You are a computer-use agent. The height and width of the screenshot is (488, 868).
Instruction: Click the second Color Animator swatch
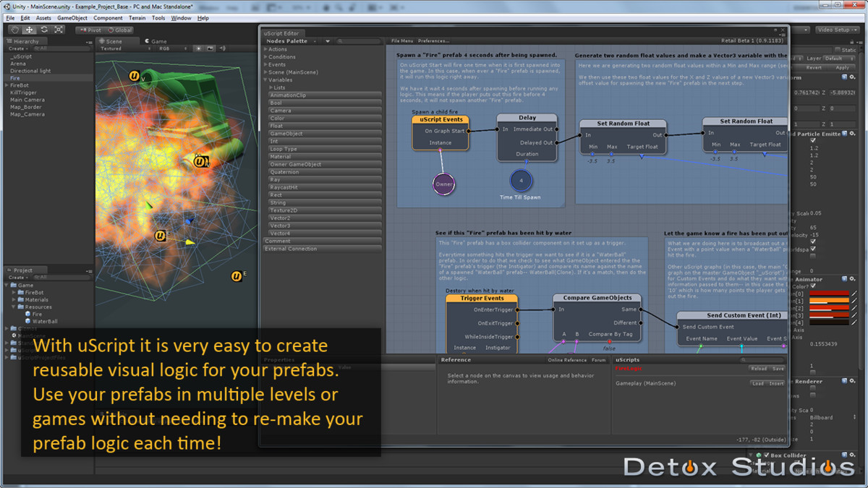pos(829,301)
